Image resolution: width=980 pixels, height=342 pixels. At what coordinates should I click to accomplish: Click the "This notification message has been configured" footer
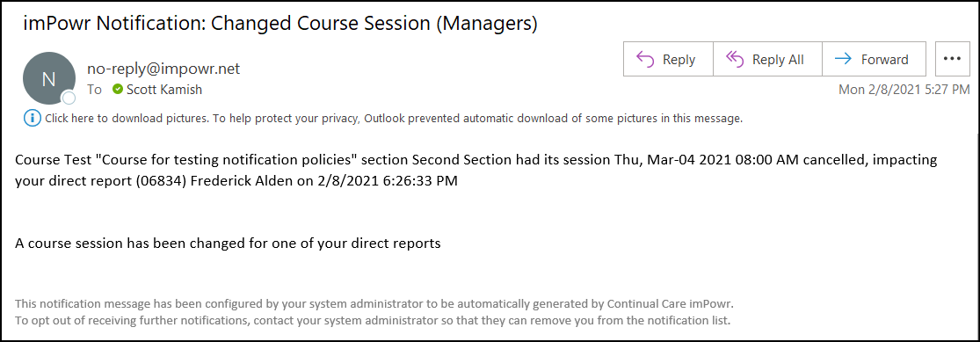pyautogui.click(x=374, y=304)
